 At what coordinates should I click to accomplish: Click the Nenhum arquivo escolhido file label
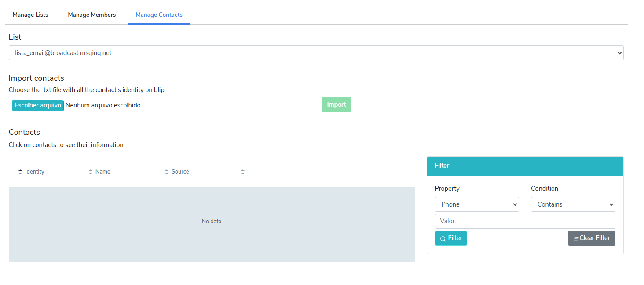[103, 106]
